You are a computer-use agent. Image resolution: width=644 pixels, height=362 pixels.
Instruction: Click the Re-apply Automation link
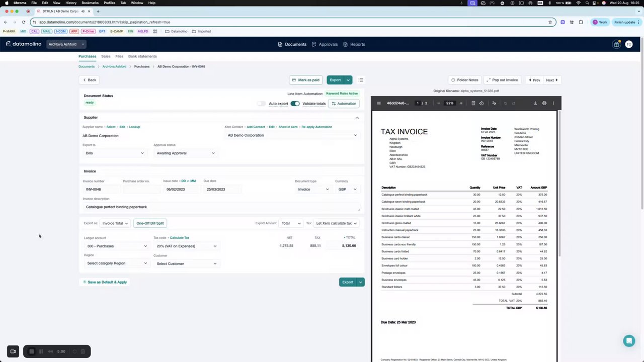(317, 127)
